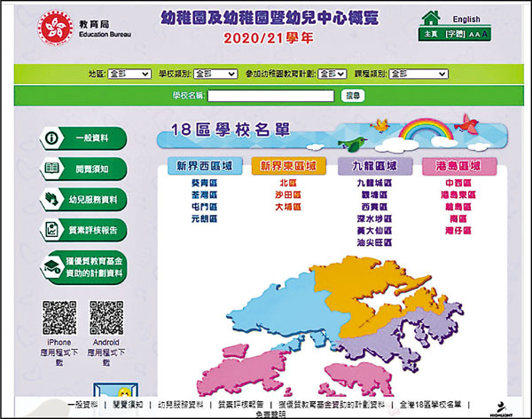Image resolution: width=532 pixels, height=419 pixels.
Task: Click the hands icon beside 幼兒服務資料
Action: (x=51, y=197)
